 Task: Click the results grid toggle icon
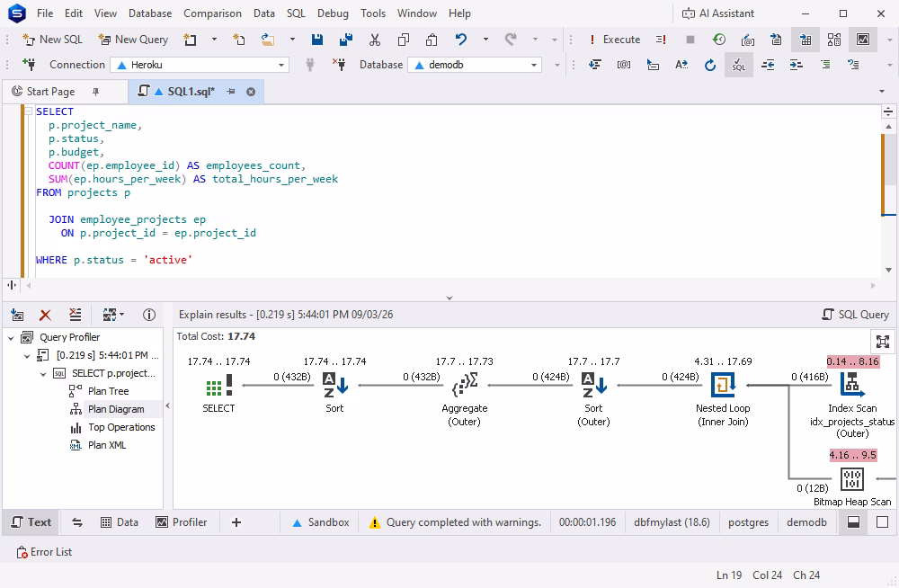[806, 40]
